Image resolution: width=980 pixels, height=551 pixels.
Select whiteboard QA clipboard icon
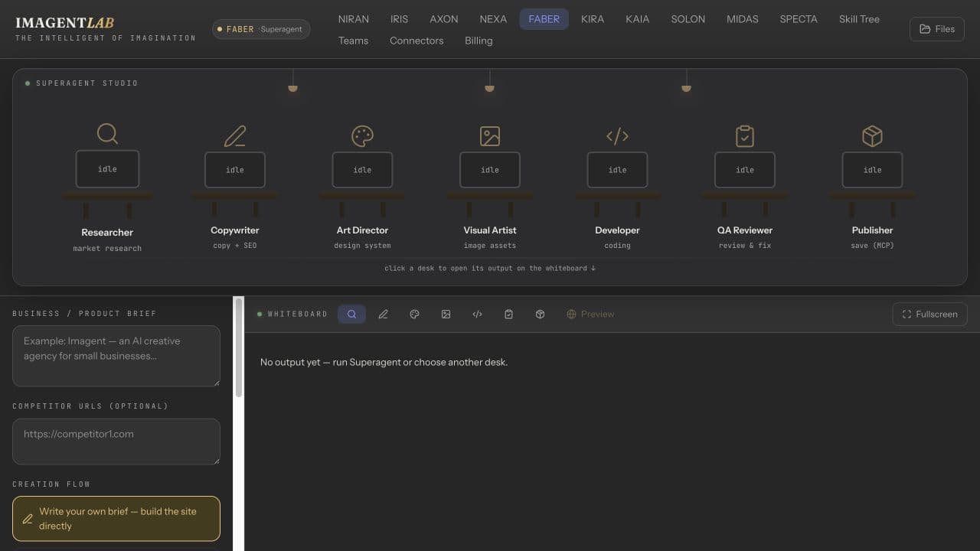[508, 314]
